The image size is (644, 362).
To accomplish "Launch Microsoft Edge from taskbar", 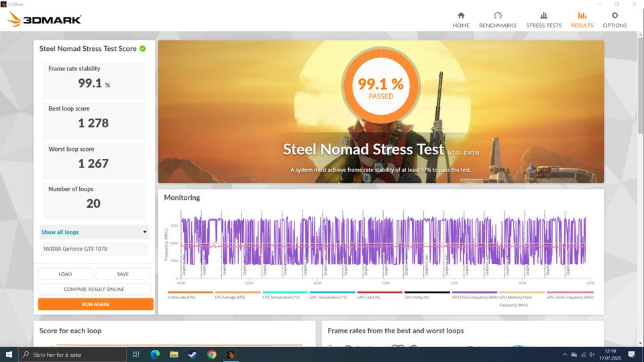I will [x=154, y=354].
